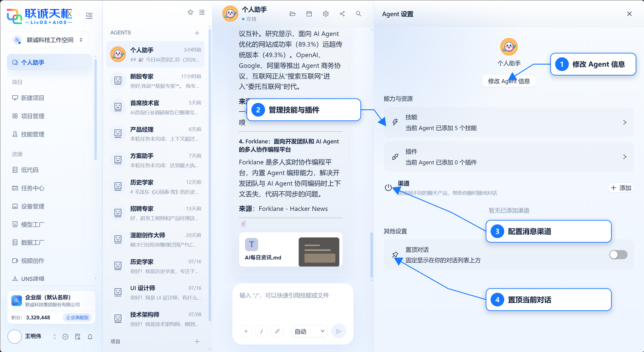Click the slash command icon in input box
644x352 pixels.
pyautogui.click(x=262, y=331)
